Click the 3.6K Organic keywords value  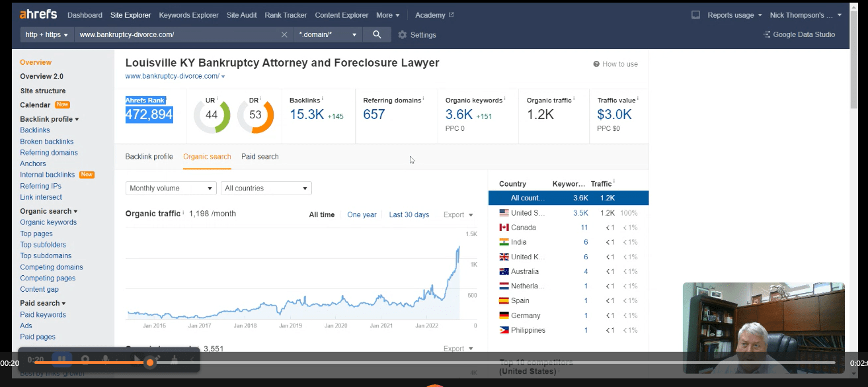(x=457, y=114)
